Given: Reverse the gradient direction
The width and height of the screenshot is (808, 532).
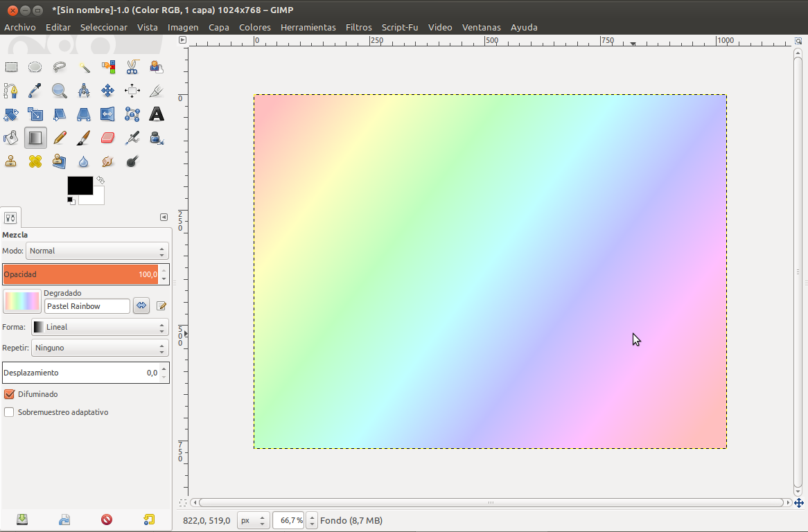Looking at the screenshot, I should 141,305.
